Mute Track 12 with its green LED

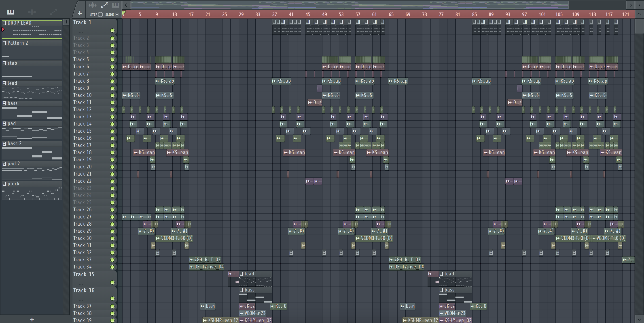pyautogui.click(x=112, y=110)
